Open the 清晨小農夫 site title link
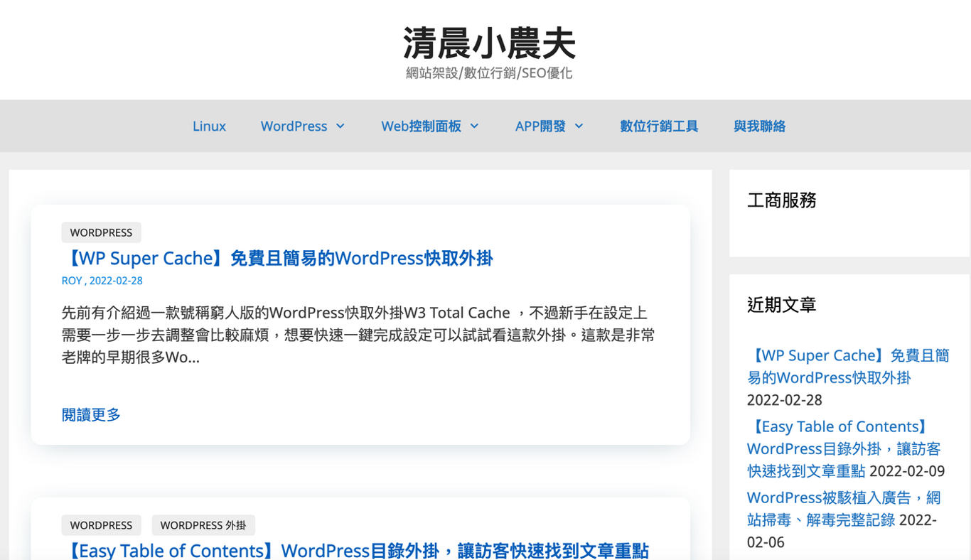The width and height of the screenshot is (971, 560). (489, 43)
